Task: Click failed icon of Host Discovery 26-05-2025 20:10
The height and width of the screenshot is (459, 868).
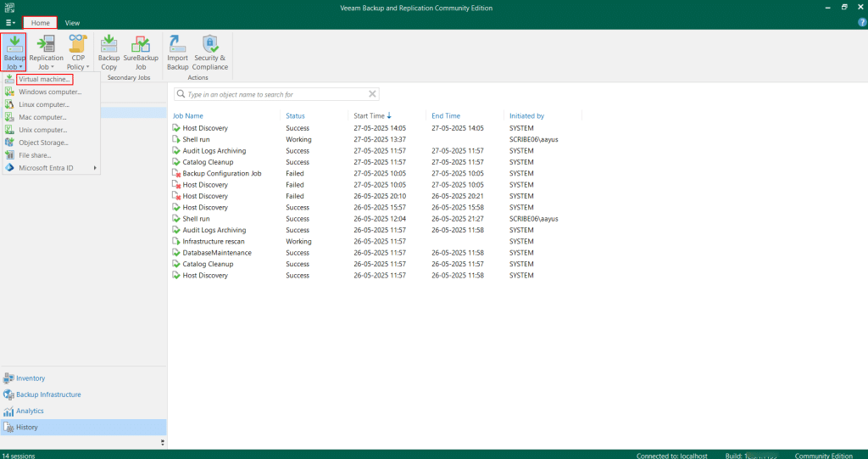Action: [176, 196]
